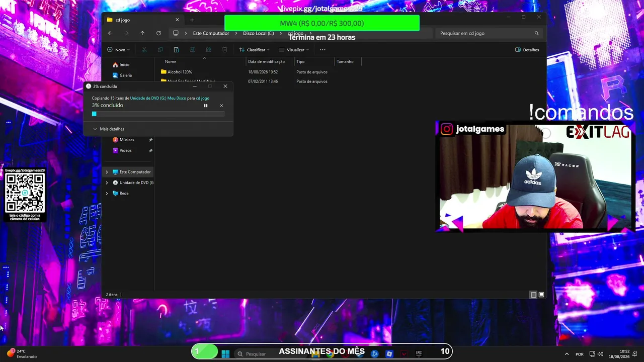Go up one folder level arrow
The width and height of the screenshot is (644, 362).
(142, 33)
